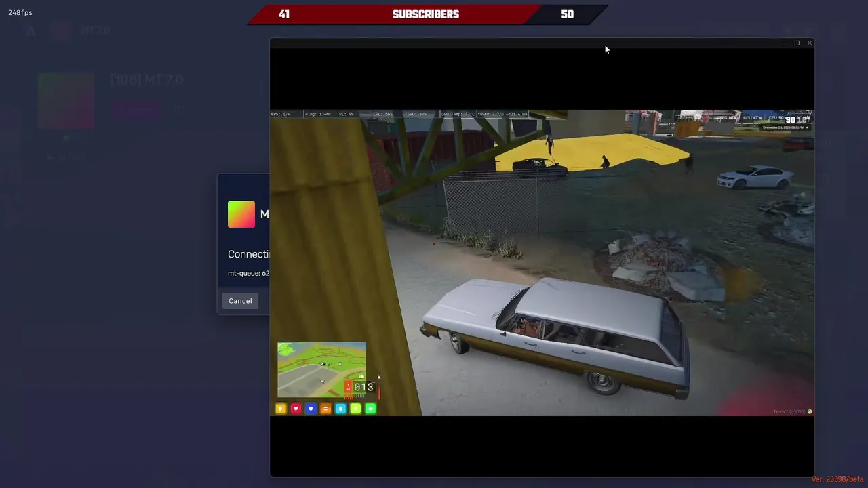868x488 pixels.
Task: Click the orange burger hunger icon
Action: (325, 408)
